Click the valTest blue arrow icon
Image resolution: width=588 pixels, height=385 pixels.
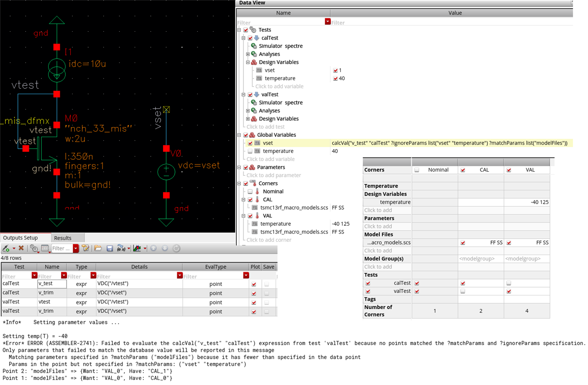coord(257,95)
